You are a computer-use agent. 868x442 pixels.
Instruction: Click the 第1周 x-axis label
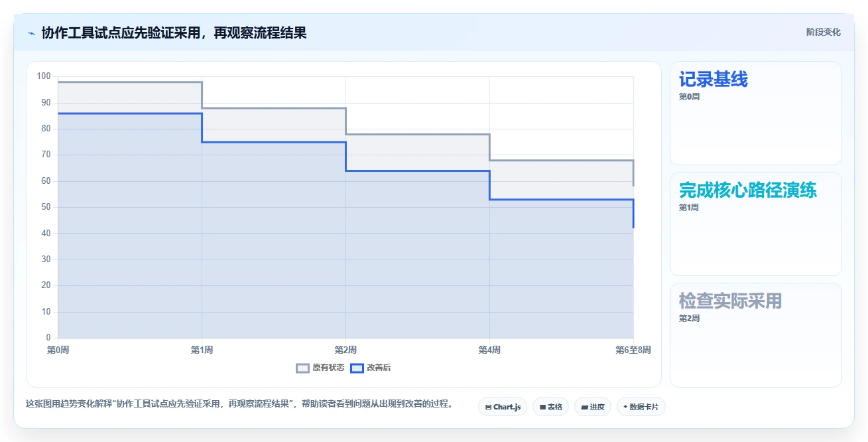click(202, 350)
